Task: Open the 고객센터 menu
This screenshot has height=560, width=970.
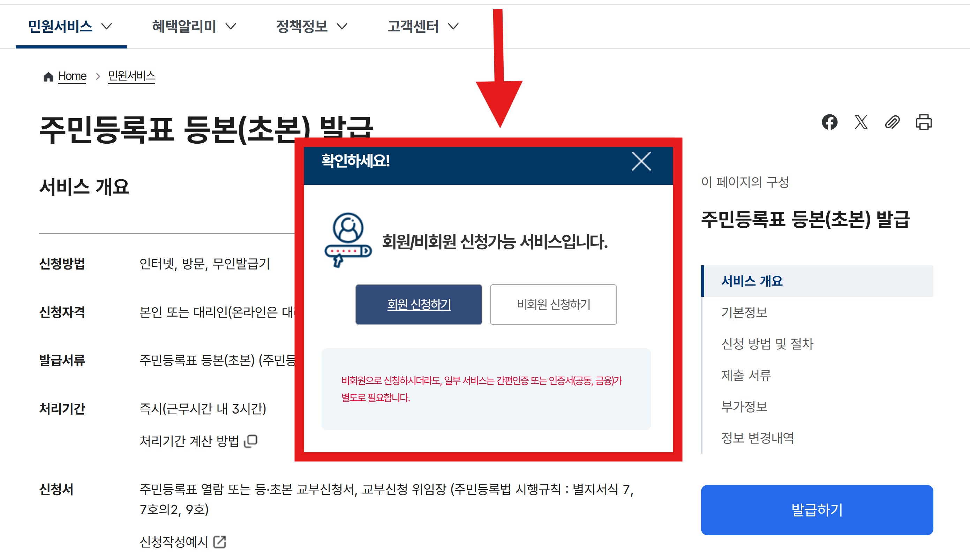Action: click(423, 26)
